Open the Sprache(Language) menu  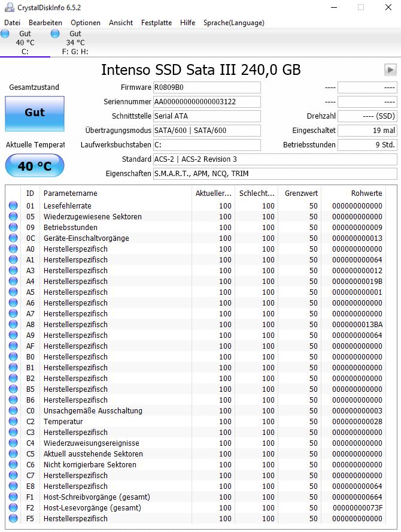pos(233,23)
